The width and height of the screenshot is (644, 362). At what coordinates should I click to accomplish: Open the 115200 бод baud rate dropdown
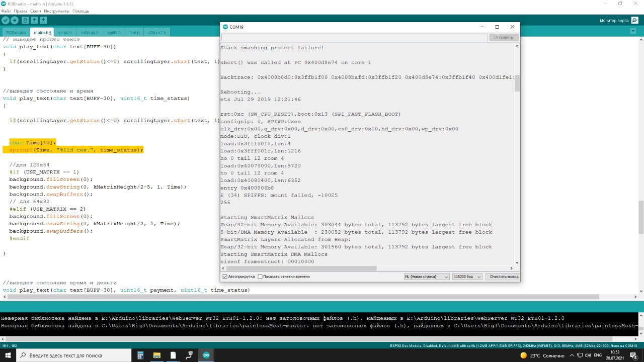click(x=467, y=277)
